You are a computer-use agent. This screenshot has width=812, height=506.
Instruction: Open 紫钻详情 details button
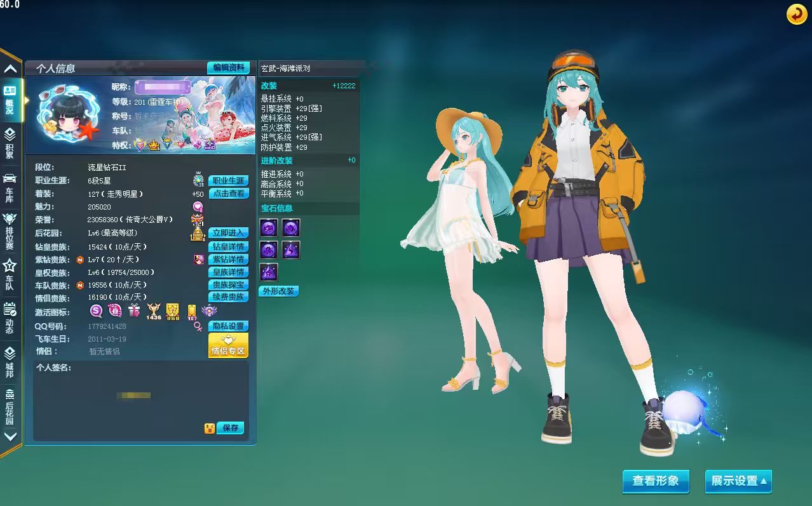pyautogui.click(x=228, y=259)
